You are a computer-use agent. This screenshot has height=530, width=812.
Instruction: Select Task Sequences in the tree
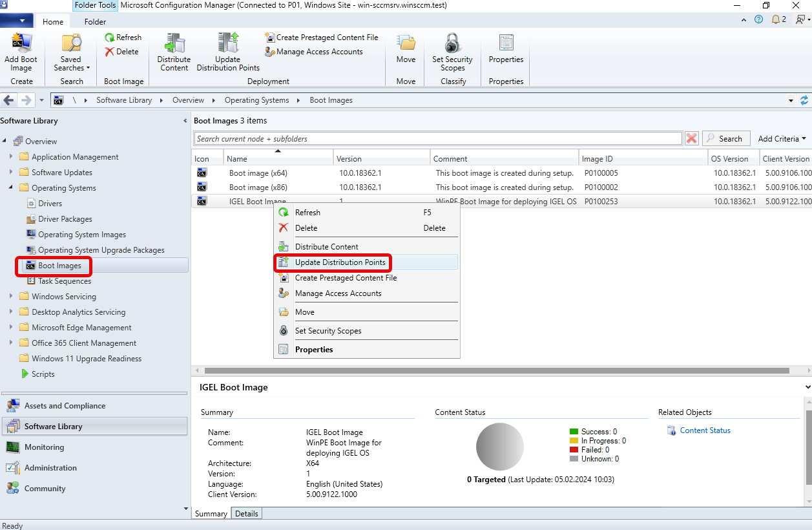coord(65,281)
